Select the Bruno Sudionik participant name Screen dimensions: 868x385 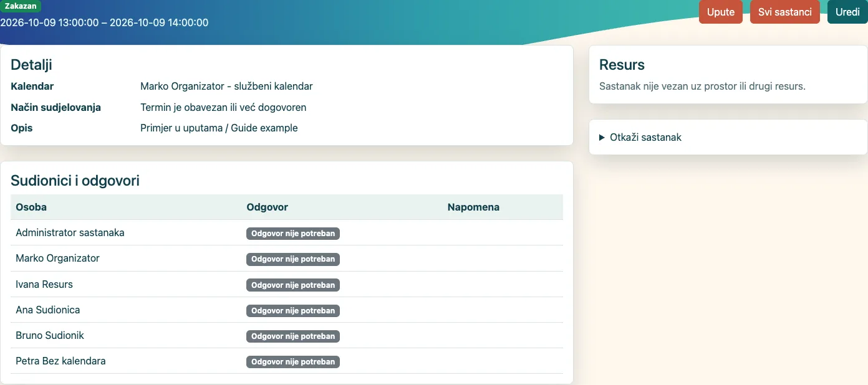(50, 335)
